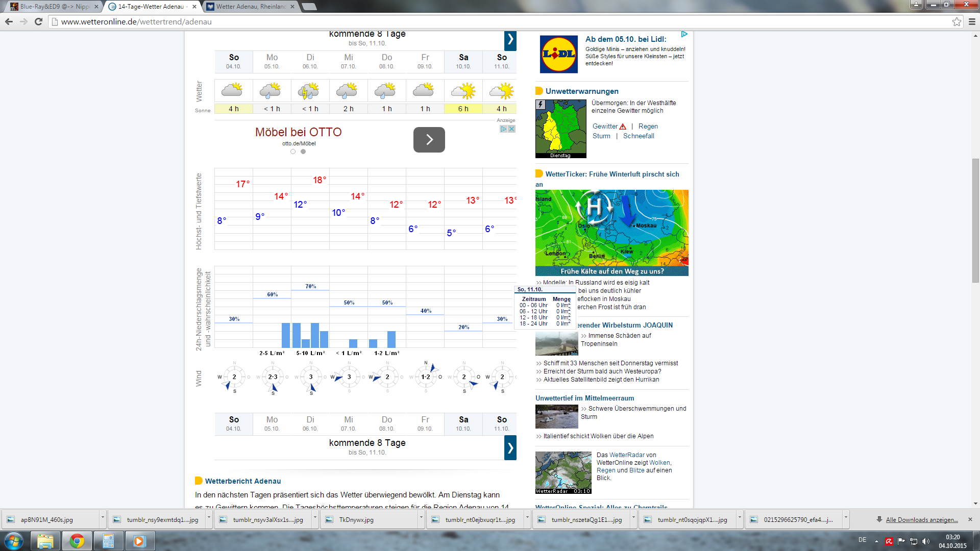Expand the next 8 days with the blue chevron
Viewport: 980px width, 551px height.
[510, 40]
